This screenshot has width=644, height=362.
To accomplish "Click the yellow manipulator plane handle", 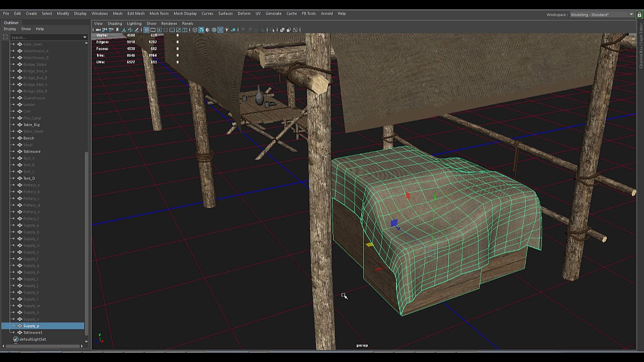I will coord(370,245).
